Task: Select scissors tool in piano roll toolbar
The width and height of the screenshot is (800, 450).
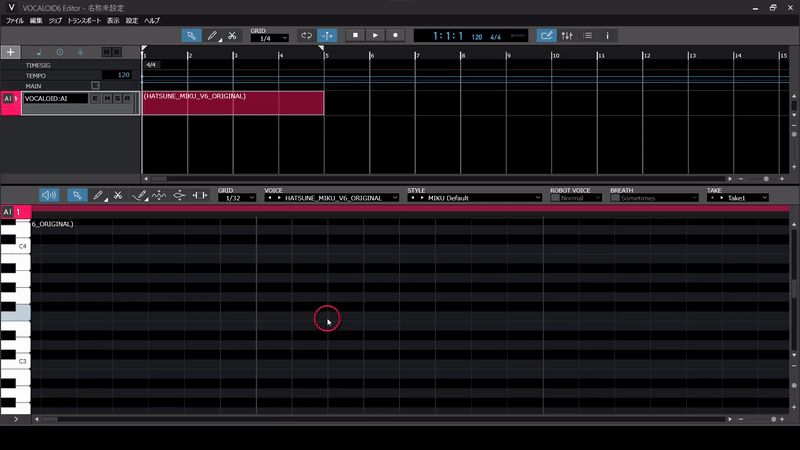Action: click(118, 195)
